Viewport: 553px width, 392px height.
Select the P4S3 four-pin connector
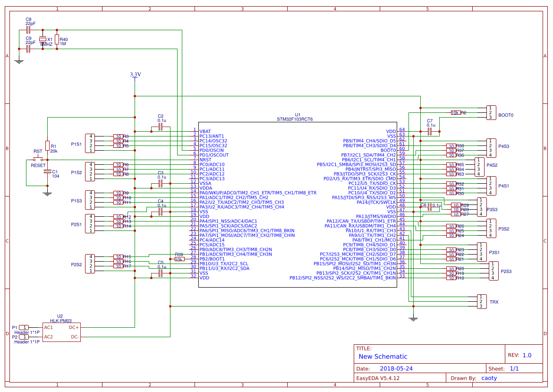[491, 148]
